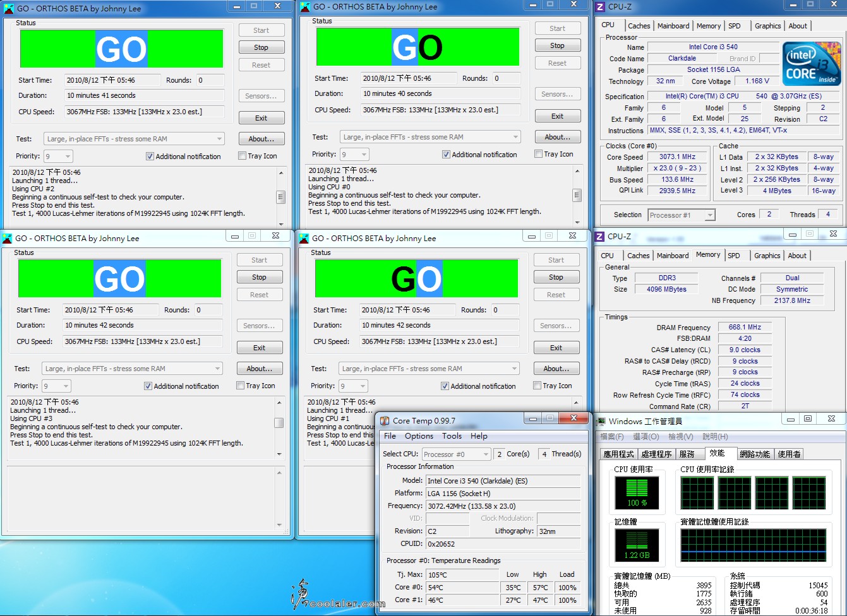
Task: Open Test dropdown in ORTHOS CPU #2 window
Action: pos(134,139)
